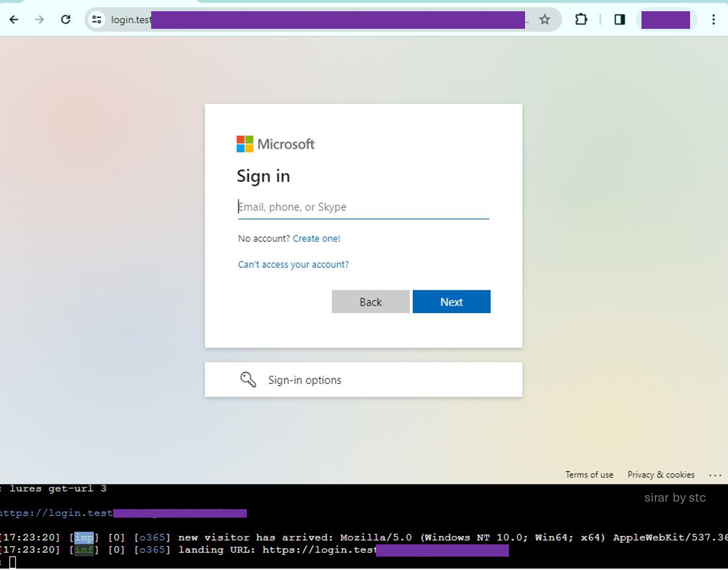
Task: Click the address bar URL text
Action: (131, 20)
